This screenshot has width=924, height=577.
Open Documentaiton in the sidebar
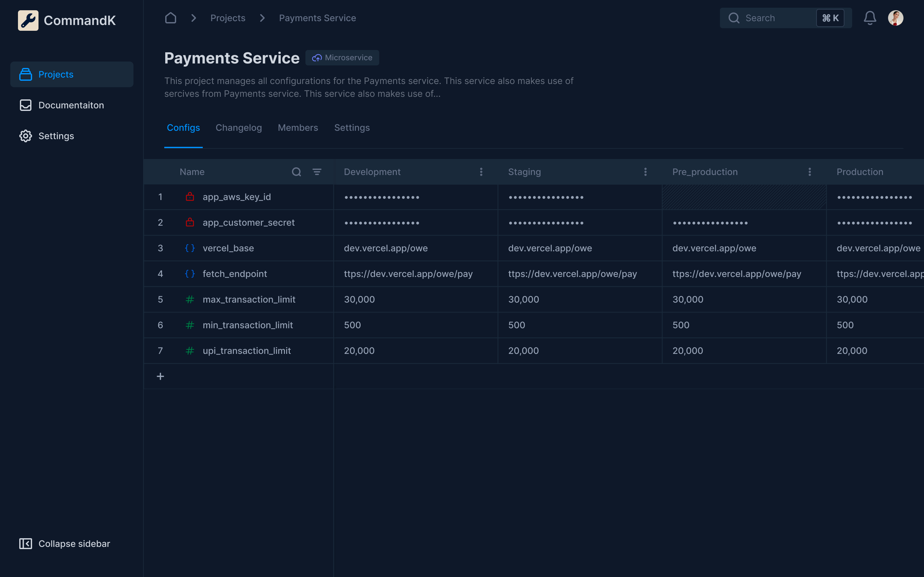tap(71, 105)
